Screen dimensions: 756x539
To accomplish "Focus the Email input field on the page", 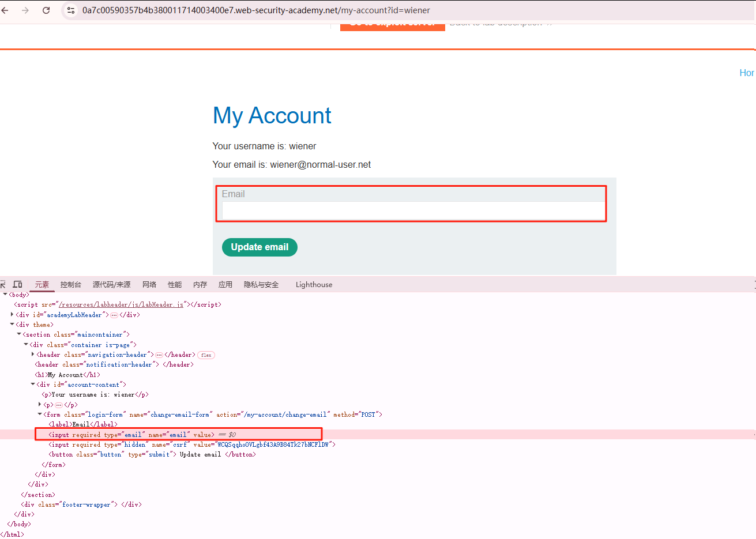I will pos(413,211).
